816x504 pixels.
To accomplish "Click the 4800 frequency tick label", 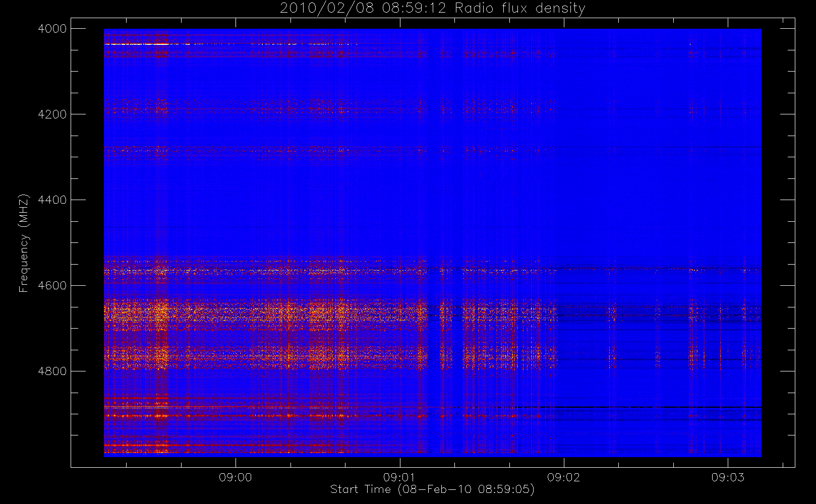I will point(52,371).
